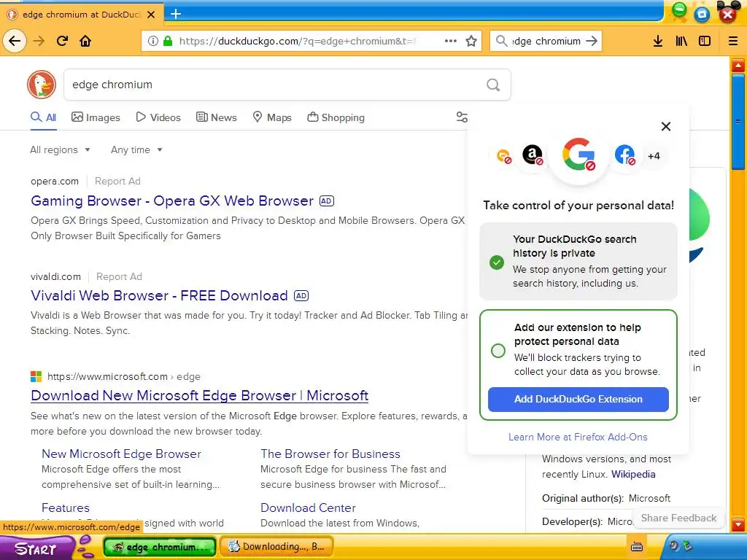747x560 pixels.
Task: Click the on-screen keyboard tray icon
Action: click(636, 547)
